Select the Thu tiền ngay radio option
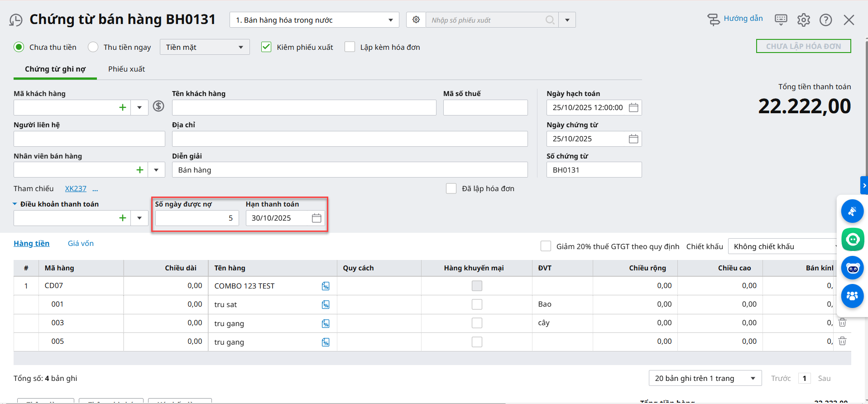 tap(93, 47)
